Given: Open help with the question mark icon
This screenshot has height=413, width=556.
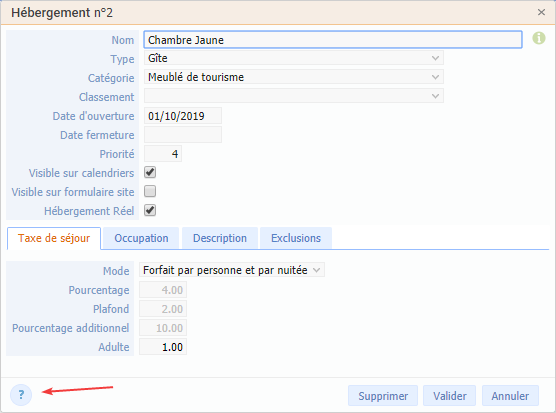Looking at the screenshot, I should point(21,395).
